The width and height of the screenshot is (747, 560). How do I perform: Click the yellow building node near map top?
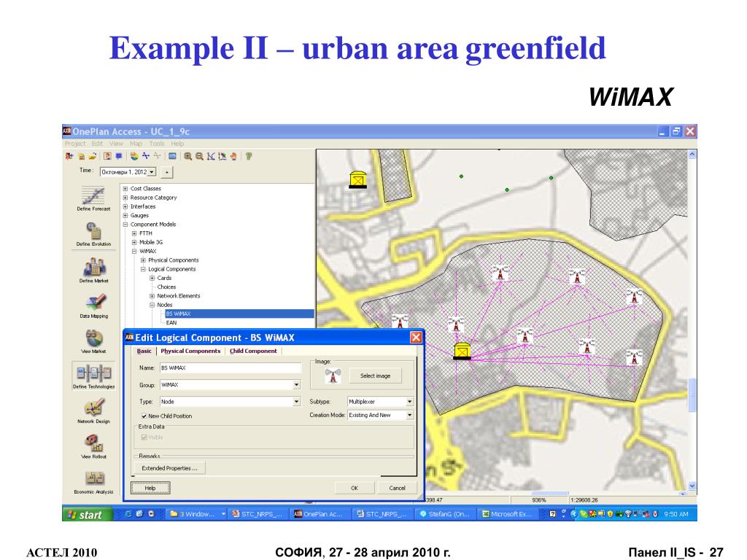coord(357,179)
